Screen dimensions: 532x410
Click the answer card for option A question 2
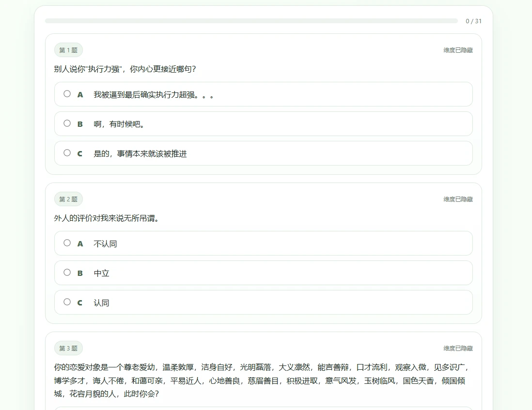pos(265,243)
